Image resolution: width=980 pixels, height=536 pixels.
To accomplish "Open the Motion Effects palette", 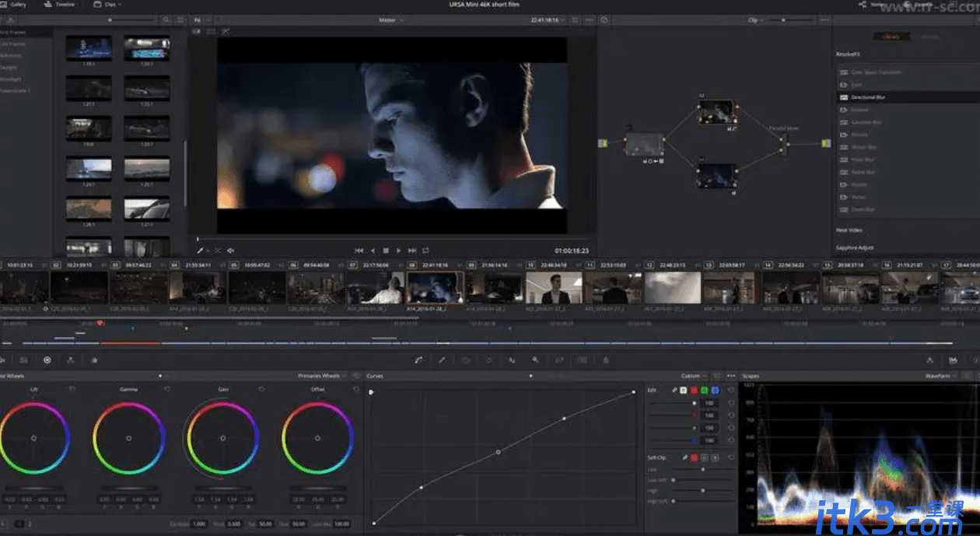I will click(x=94, y=360).
